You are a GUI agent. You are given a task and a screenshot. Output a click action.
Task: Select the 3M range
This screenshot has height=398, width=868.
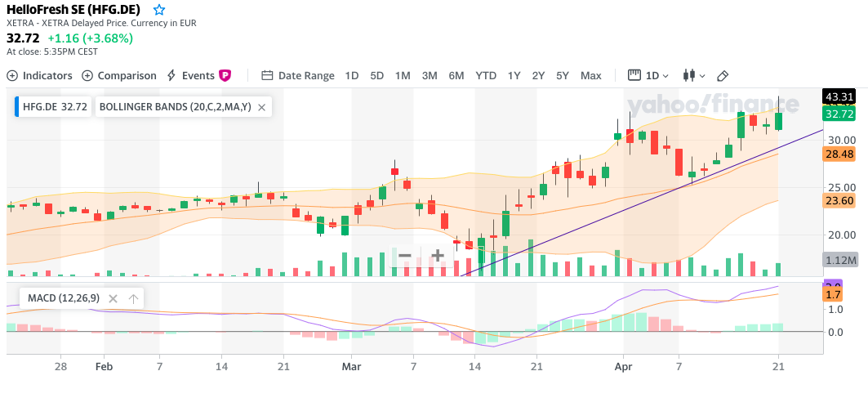point(430,75)
